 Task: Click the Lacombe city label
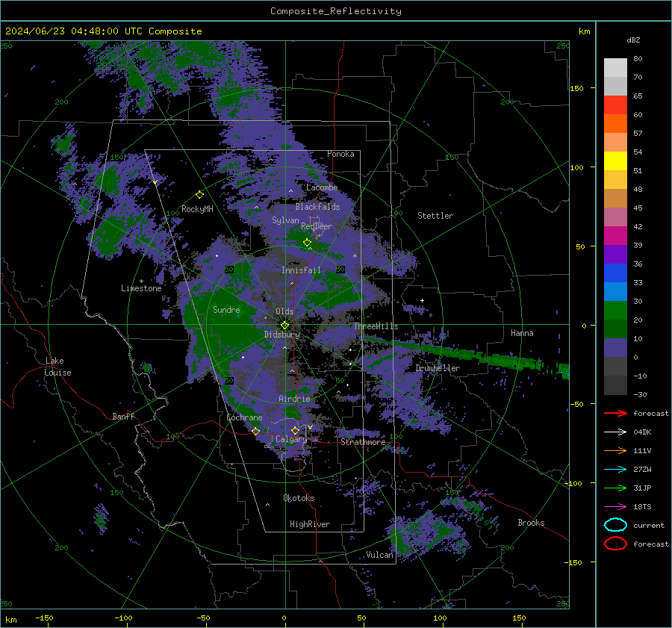tap(322, 187)
